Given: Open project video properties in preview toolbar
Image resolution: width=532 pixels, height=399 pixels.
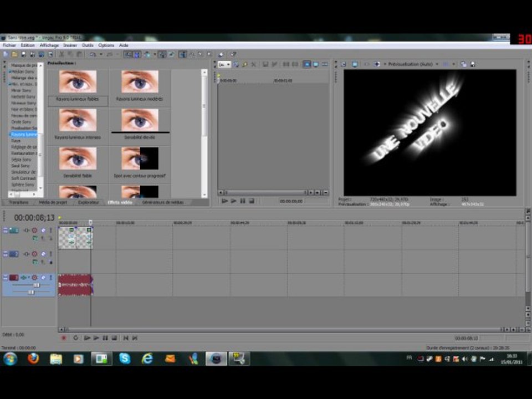Looking at the screenshot, I should tap(344, 64).
